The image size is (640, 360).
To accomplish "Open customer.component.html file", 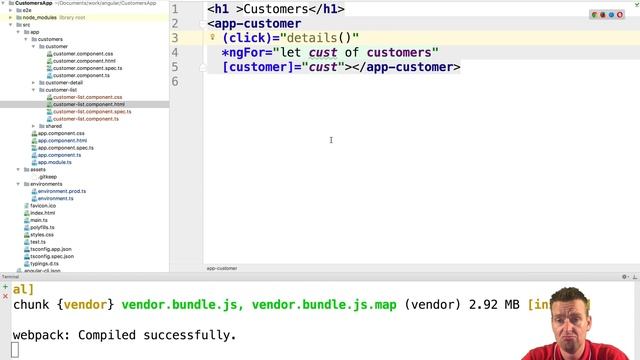I will tap(84, 61).
